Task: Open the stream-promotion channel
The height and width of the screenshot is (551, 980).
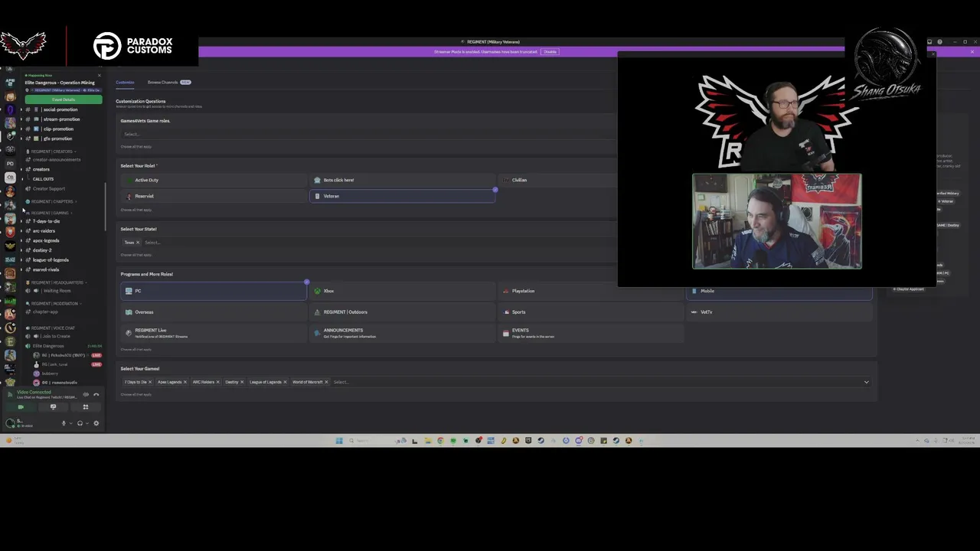Action: [x=61, y=119]
